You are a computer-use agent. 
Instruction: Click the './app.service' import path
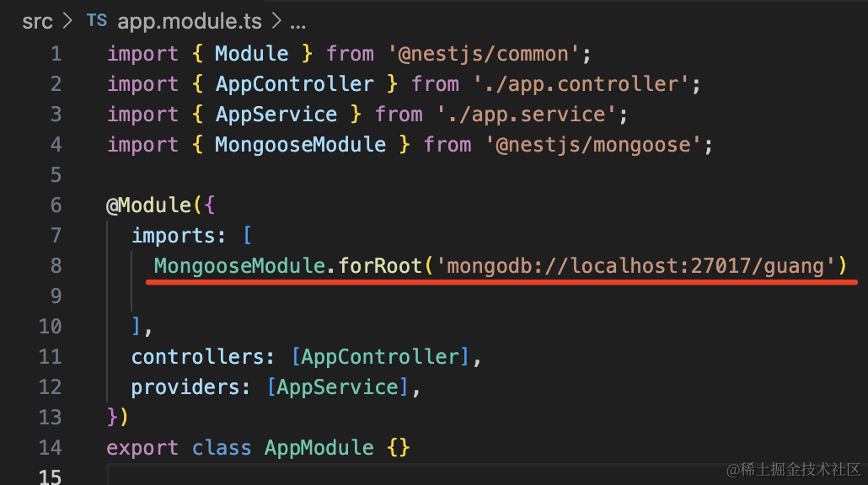(x=527, y=115)
